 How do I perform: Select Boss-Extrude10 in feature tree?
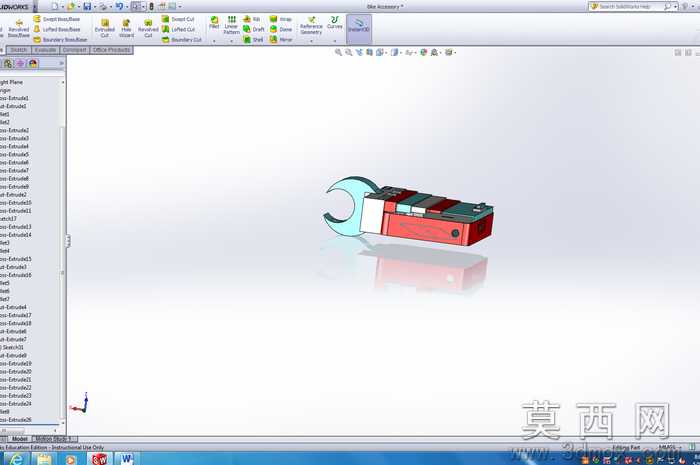click(x=15, y=203)
